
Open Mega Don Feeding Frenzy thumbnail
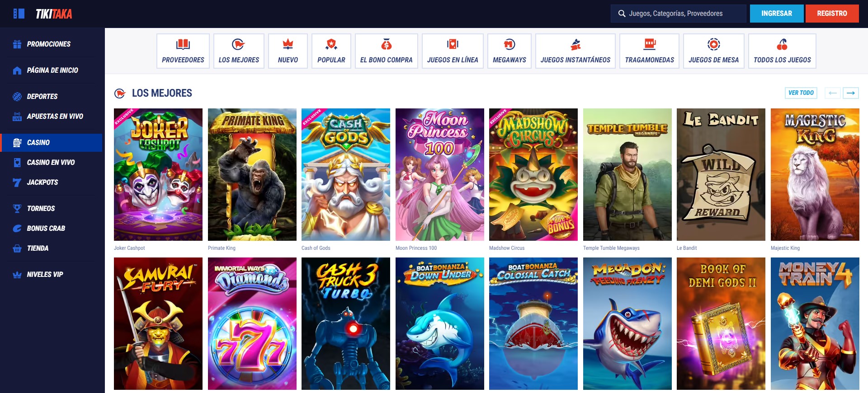click(x=627, y=323)
